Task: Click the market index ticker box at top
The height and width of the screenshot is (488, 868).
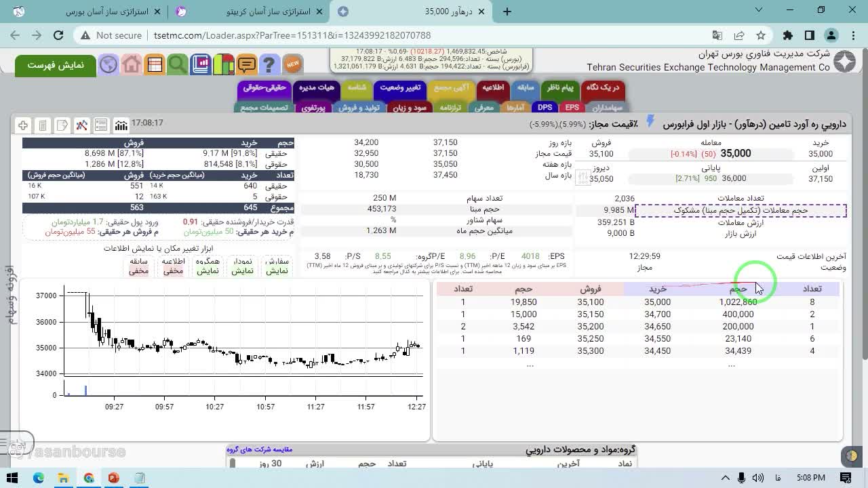Action: click(x=431, y=59)
